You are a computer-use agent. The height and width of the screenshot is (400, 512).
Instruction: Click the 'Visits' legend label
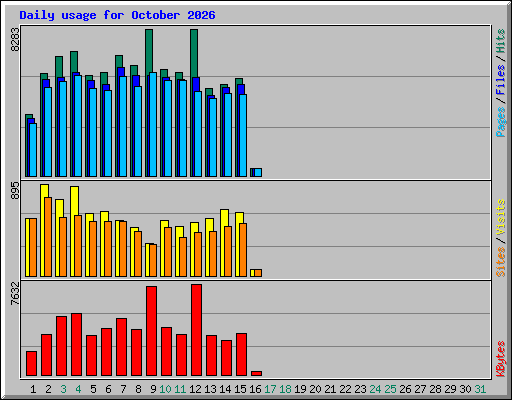click(501, 218)
